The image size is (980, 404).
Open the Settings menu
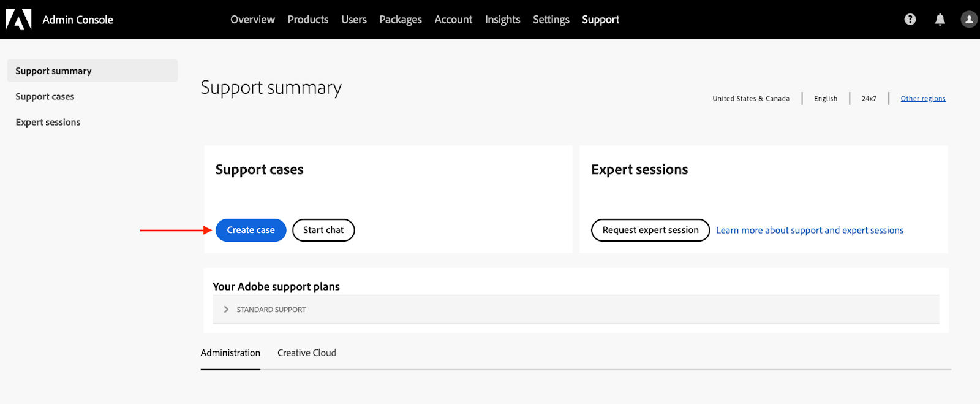551,20
